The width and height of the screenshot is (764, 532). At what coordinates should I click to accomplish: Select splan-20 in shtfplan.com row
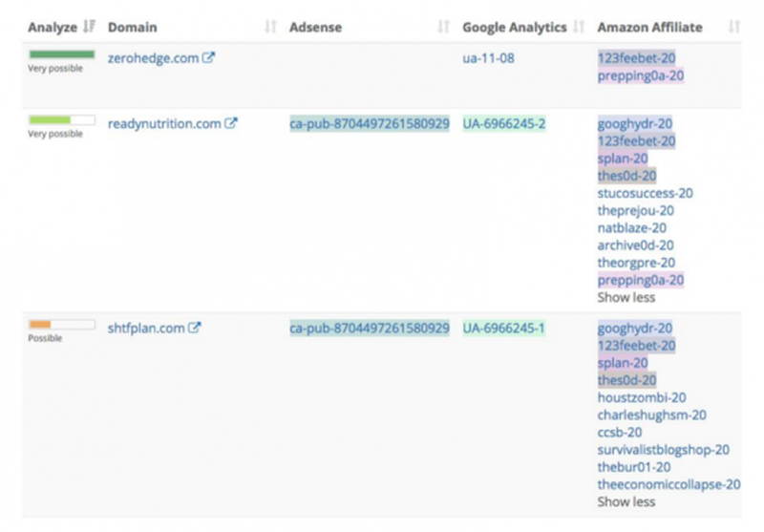623,364
